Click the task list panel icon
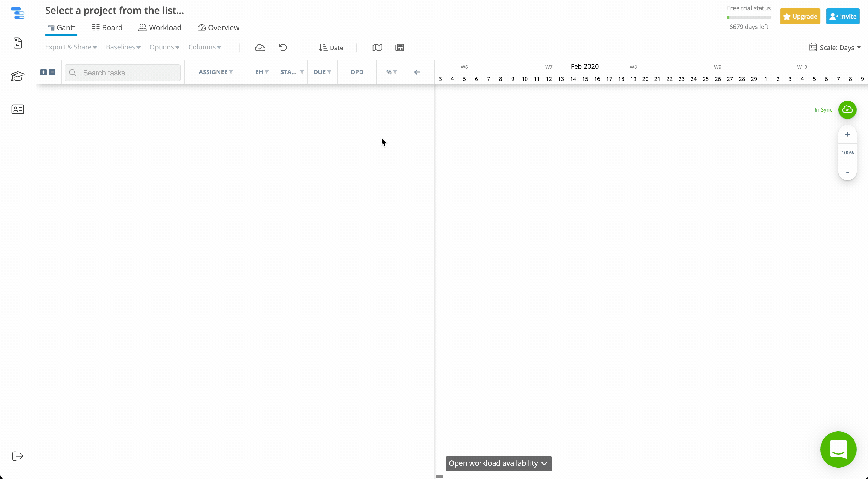868x479 pixels. [400, 48]
